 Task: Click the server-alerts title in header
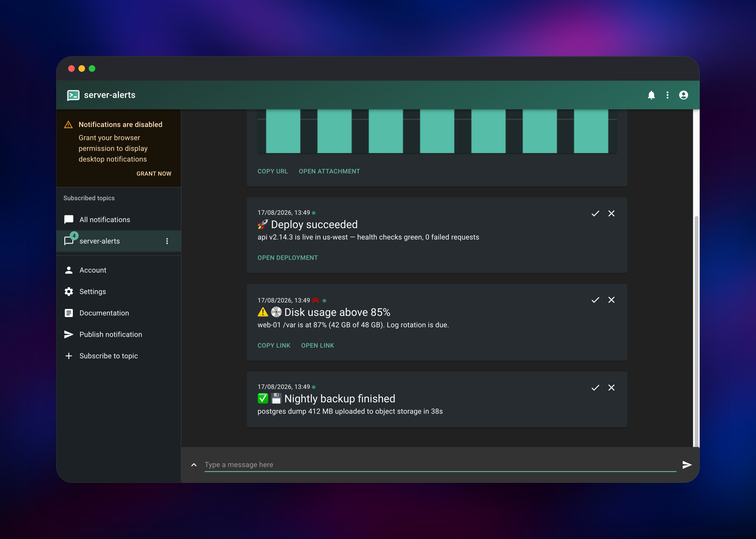(110, 95)
